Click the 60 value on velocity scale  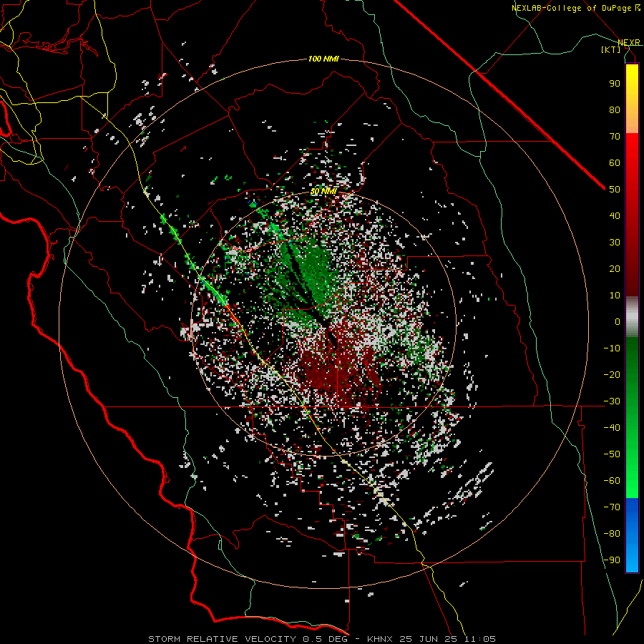tap(615, 163)
